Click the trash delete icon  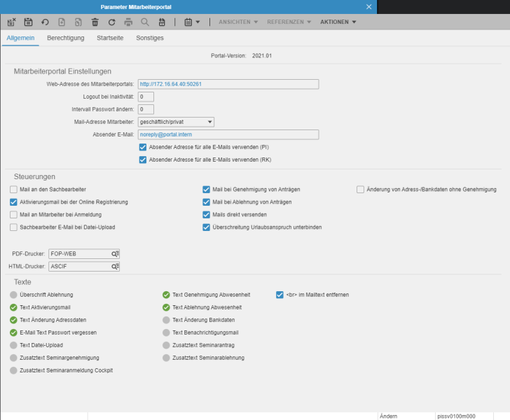pos(95,22)
